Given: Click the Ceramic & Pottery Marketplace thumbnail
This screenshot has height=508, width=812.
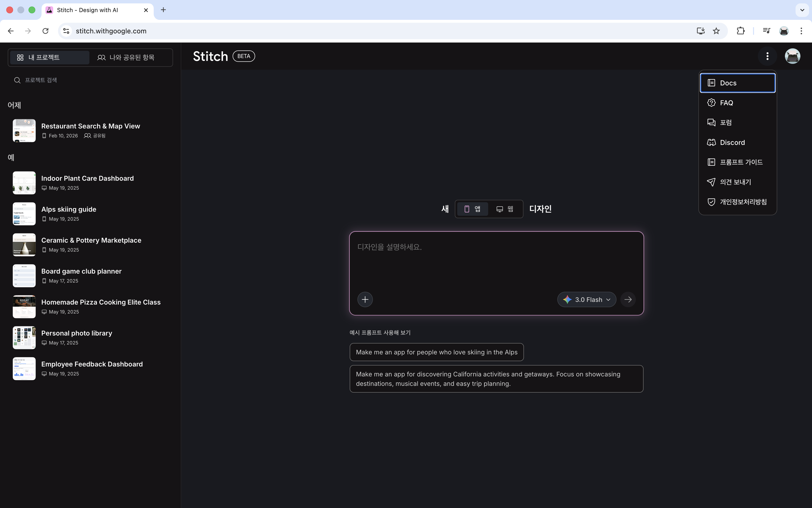Looking at the screenshot, I should click(24, 245).
